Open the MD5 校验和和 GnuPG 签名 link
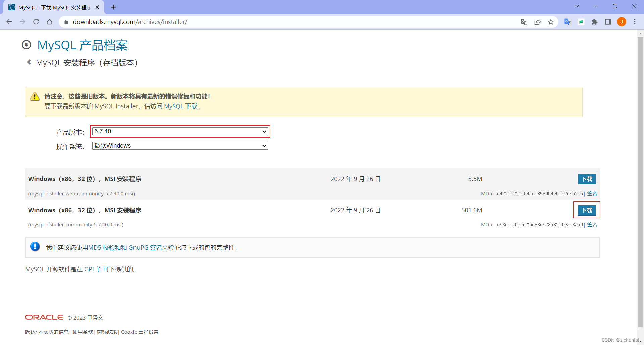Screen dimensions: 644x345 click(x=125, y=248)
